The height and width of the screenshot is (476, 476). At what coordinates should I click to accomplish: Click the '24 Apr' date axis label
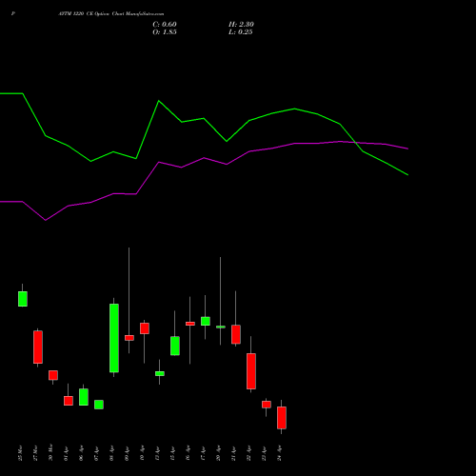click(279, 453)
